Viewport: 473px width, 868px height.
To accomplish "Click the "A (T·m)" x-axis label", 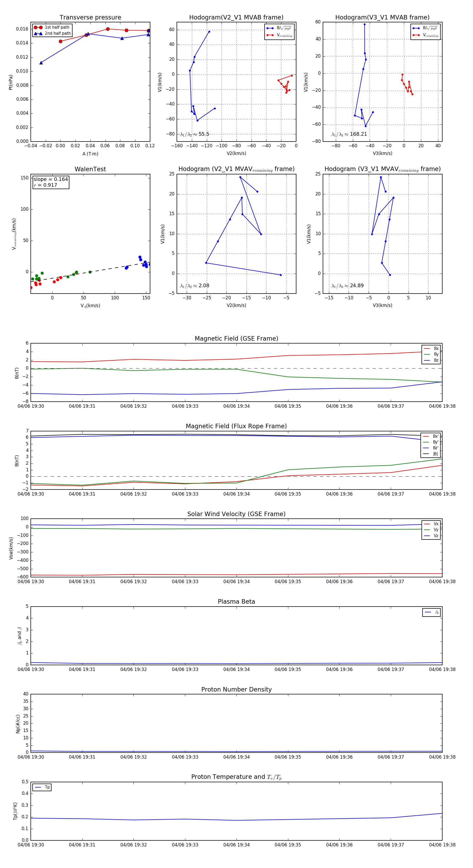I will (x=90, y=154).
